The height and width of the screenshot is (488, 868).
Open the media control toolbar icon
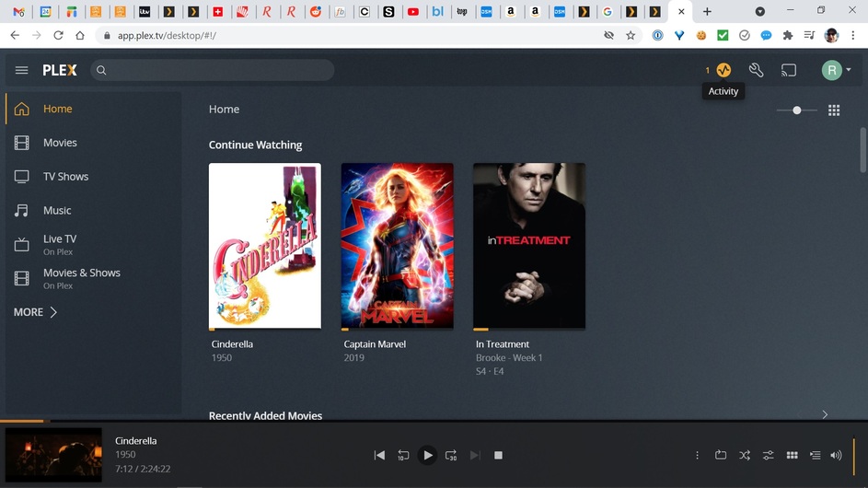point(809,36)
